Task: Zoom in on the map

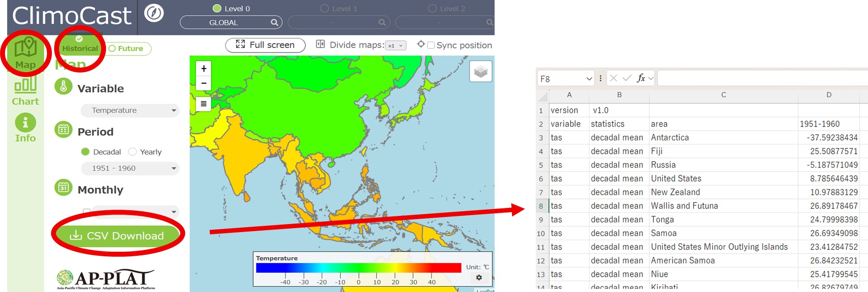Action: point(203,68)
